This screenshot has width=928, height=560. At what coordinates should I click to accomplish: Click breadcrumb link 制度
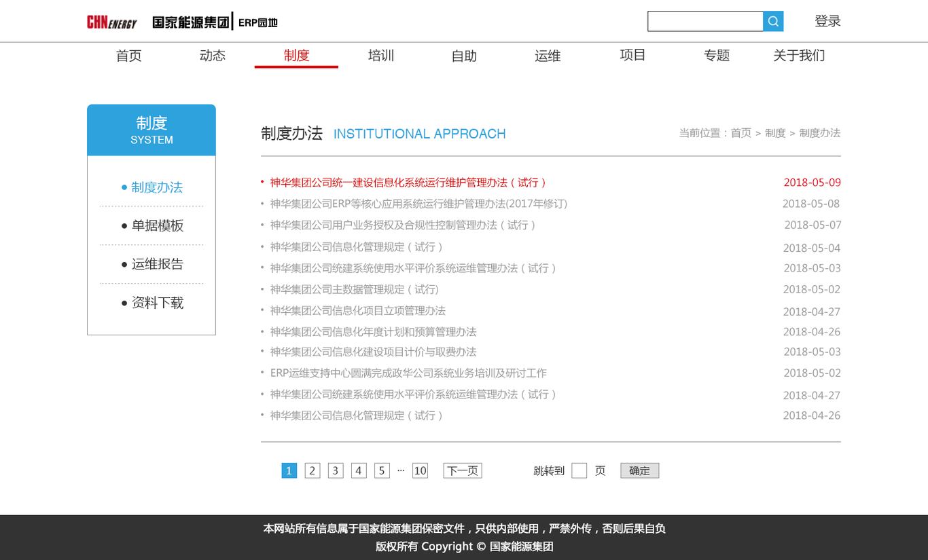point(775,133)
